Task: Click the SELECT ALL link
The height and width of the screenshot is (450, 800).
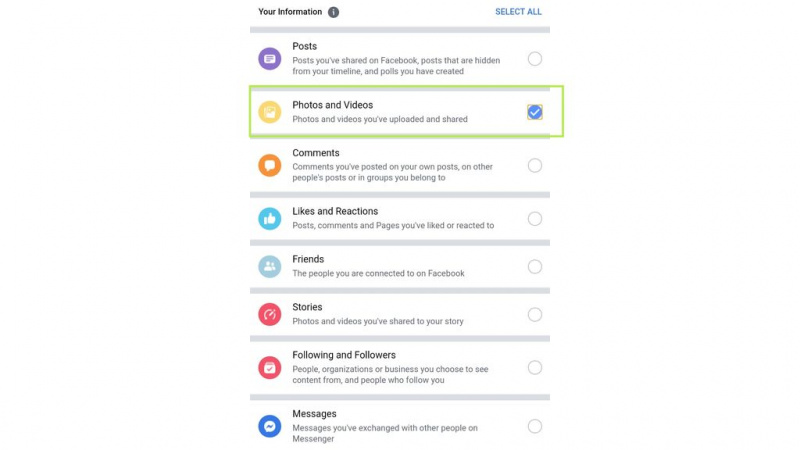Action: (x=518, y=12)
